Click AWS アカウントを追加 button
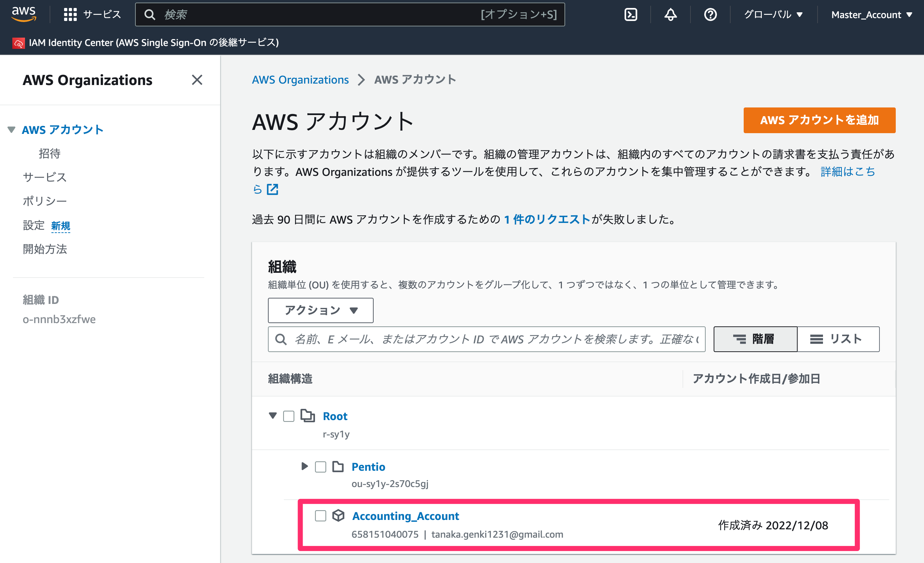The height and width of the screenshot is (563, 924). click(819, 120)
